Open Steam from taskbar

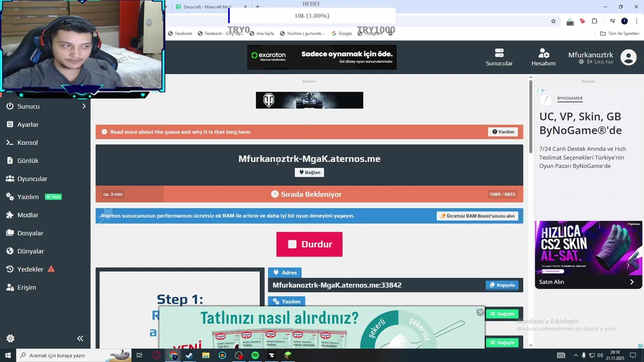[189, 355]
